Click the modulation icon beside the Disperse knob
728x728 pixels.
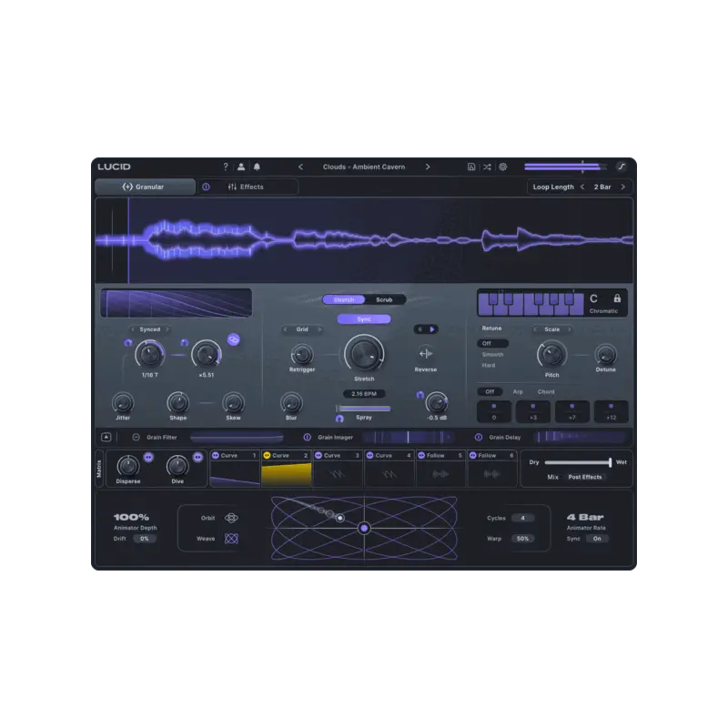click(148, 458)
